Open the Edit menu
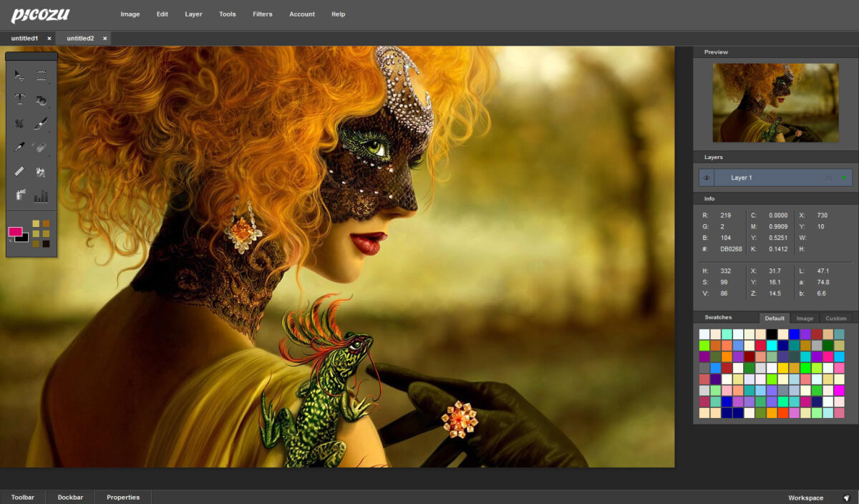Viewport: 859px width, 504px height. tap(162, 14)
